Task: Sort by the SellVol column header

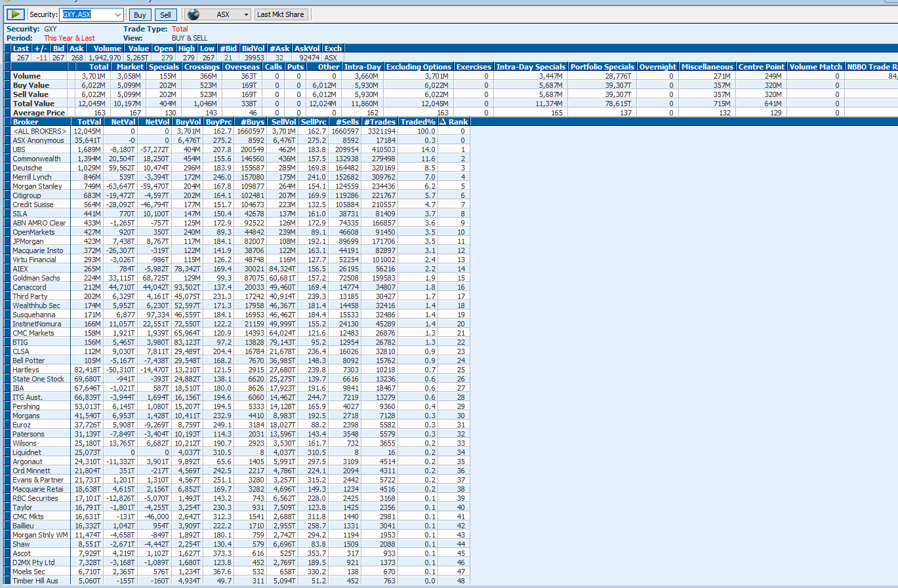Action: (283, 122)
